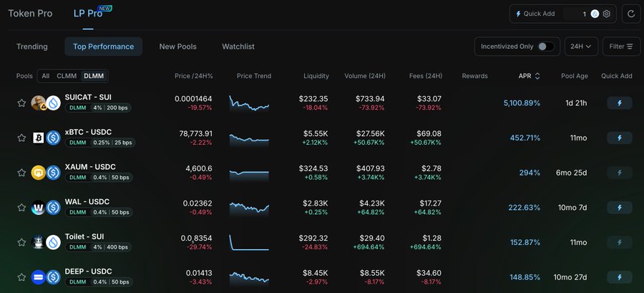644x293 pixels.
Task: Click the Fees (24H) column header
Action: [x=426, y=76]
